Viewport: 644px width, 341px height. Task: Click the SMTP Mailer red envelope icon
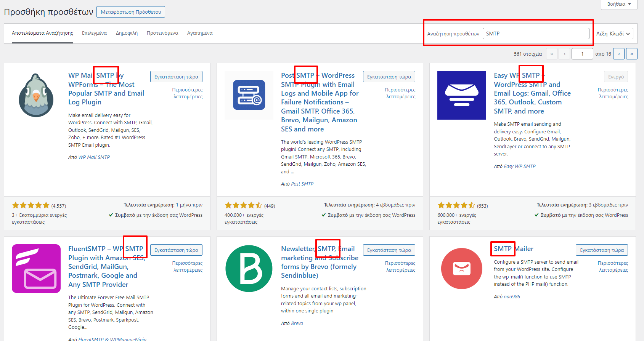click(462, 269)
